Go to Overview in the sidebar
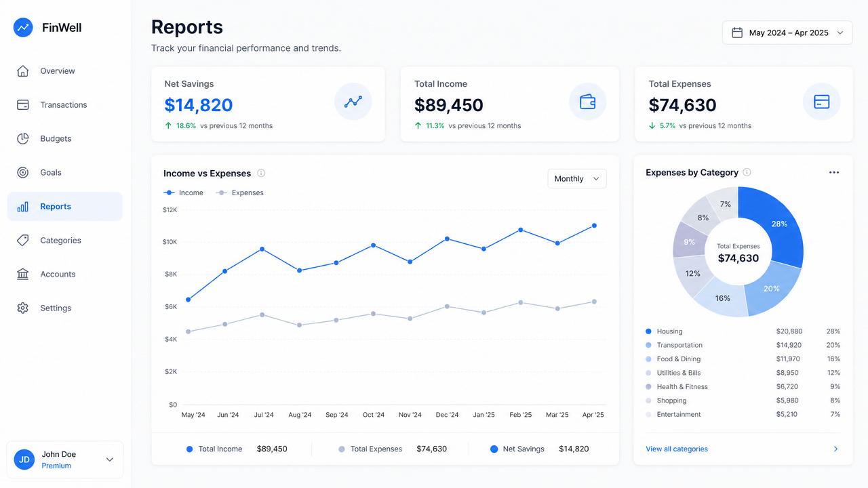Image resolution: width=868 pixels, height=488 pixels. coord(65,71)
